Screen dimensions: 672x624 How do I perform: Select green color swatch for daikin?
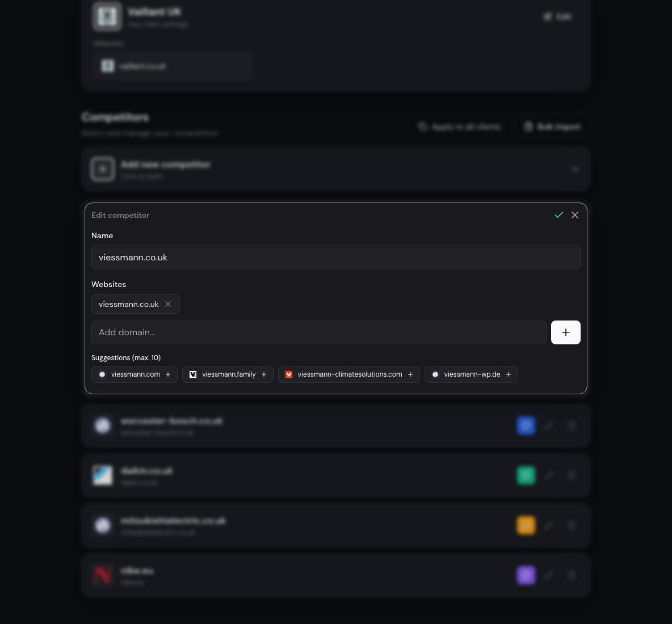point(526,475)
